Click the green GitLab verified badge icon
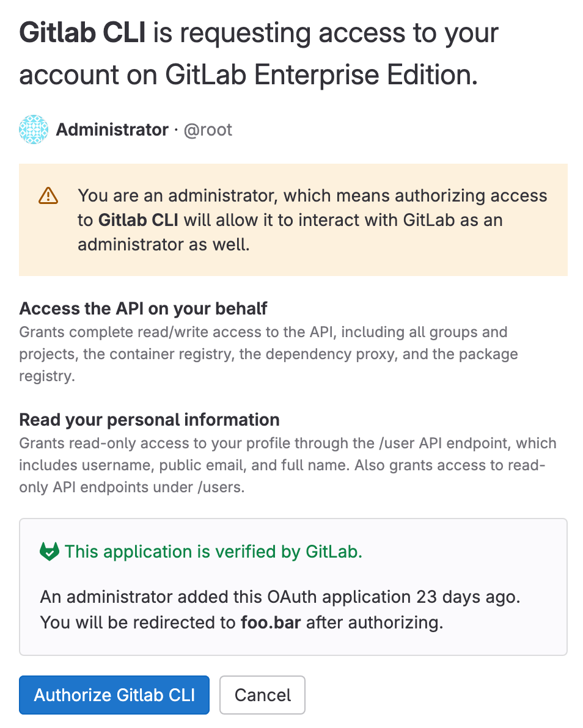The image size is (583, 728). pyautogui.click(x=49, y=551)
